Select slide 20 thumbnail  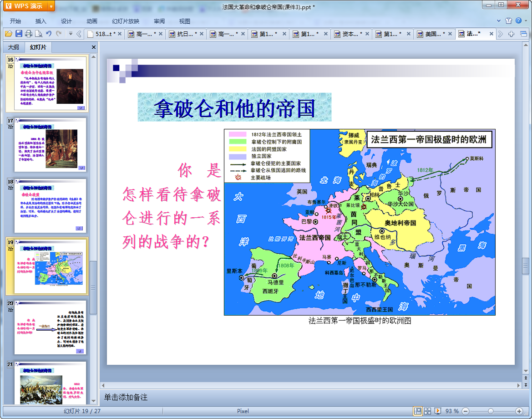coord(50,327)
